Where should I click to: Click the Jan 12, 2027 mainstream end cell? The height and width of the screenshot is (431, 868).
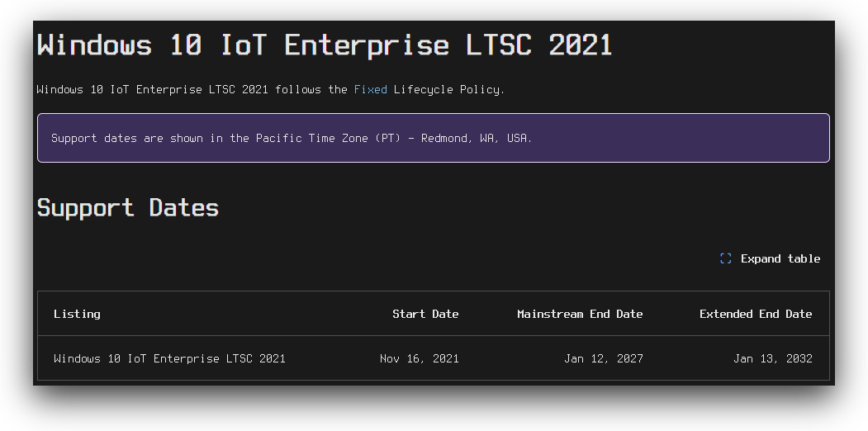[604, 358]
